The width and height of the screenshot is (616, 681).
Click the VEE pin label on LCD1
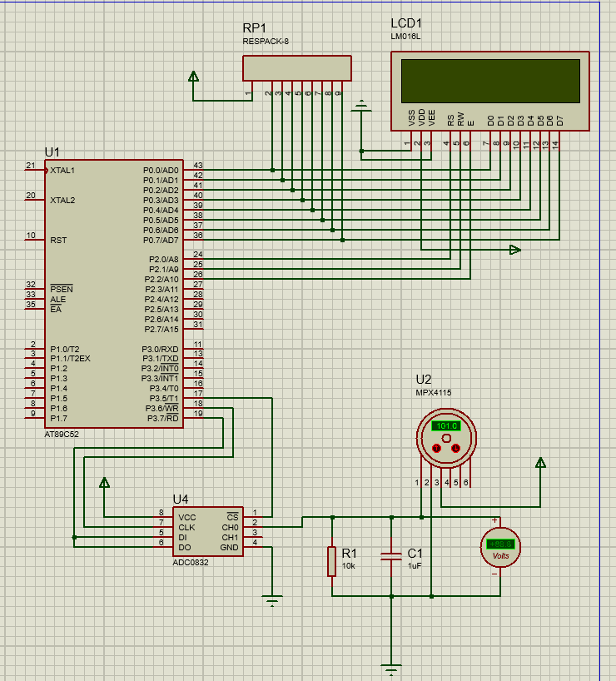click(x=431, y=117)
